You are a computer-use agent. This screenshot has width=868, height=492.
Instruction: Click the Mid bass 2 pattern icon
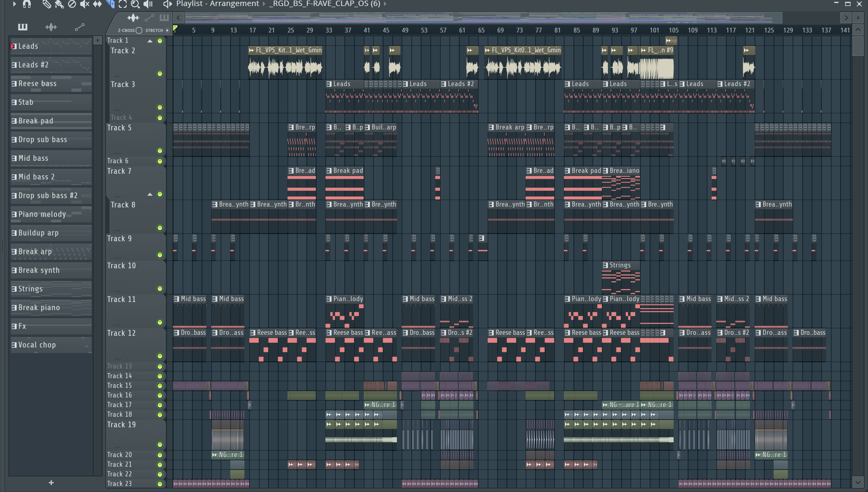(14, 177)
